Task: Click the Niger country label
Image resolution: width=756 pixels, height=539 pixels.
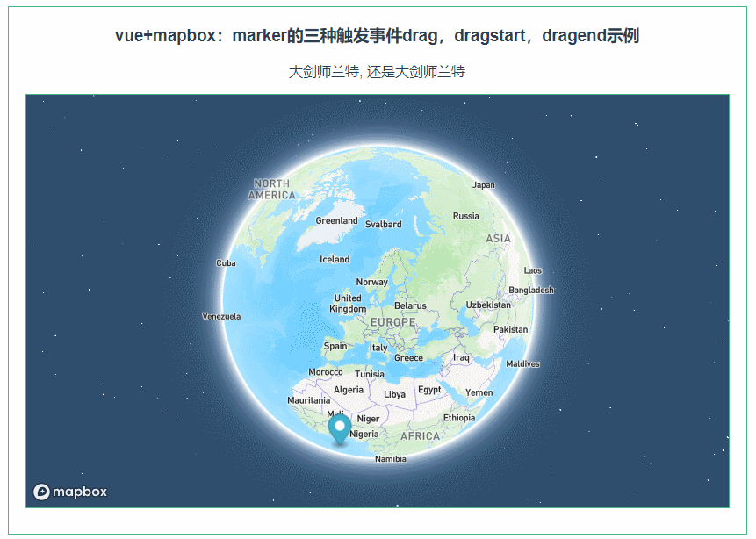Action: 368,419
